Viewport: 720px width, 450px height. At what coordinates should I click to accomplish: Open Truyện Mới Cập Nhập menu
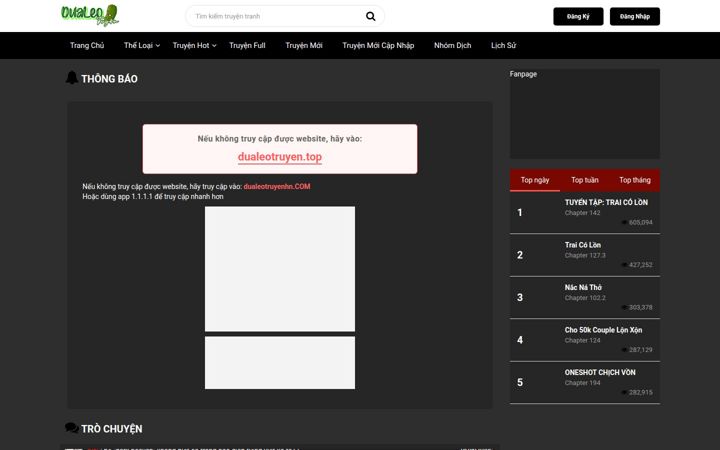point(378,45)
